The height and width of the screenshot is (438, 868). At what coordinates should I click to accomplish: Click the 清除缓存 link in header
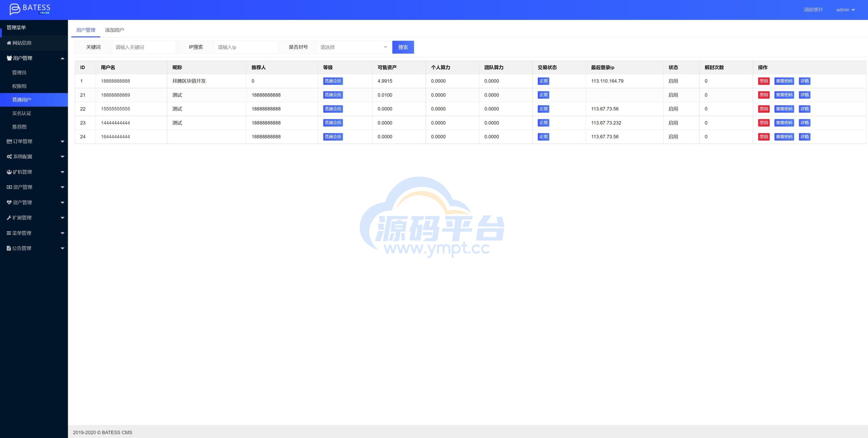tap(813, 10)
